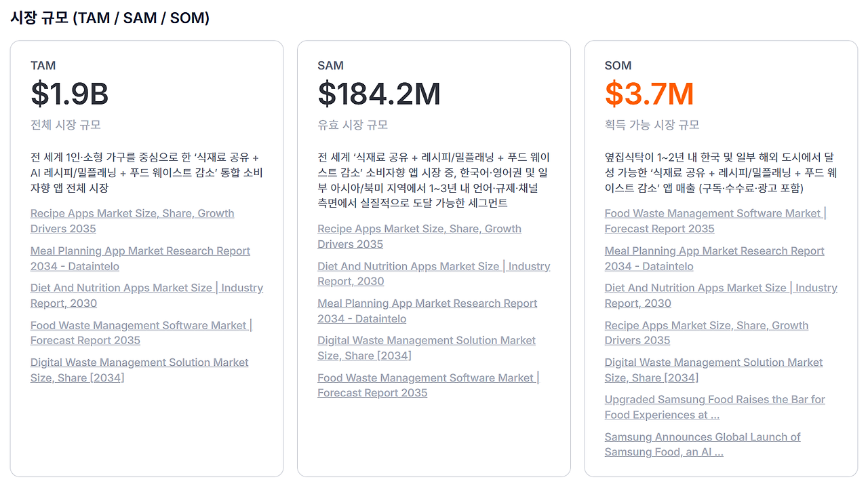The height and width of the screenshot is (486, 868).
Task: Open Recipe Apps Market Size link in TAM card
Action: pos(132,221)
